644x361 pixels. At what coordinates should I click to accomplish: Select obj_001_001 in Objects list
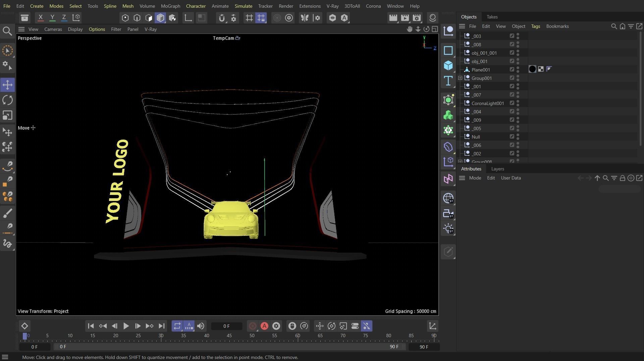pos(484,53)
